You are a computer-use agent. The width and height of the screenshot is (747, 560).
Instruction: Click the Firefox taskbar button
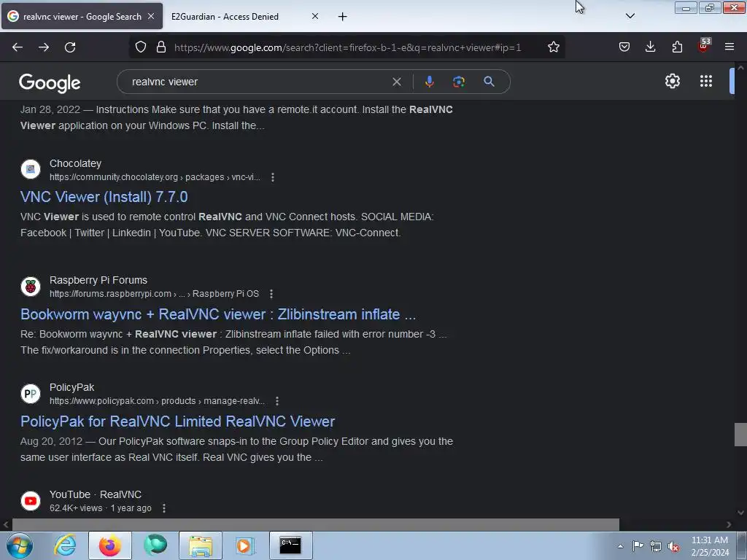(110, 545)
